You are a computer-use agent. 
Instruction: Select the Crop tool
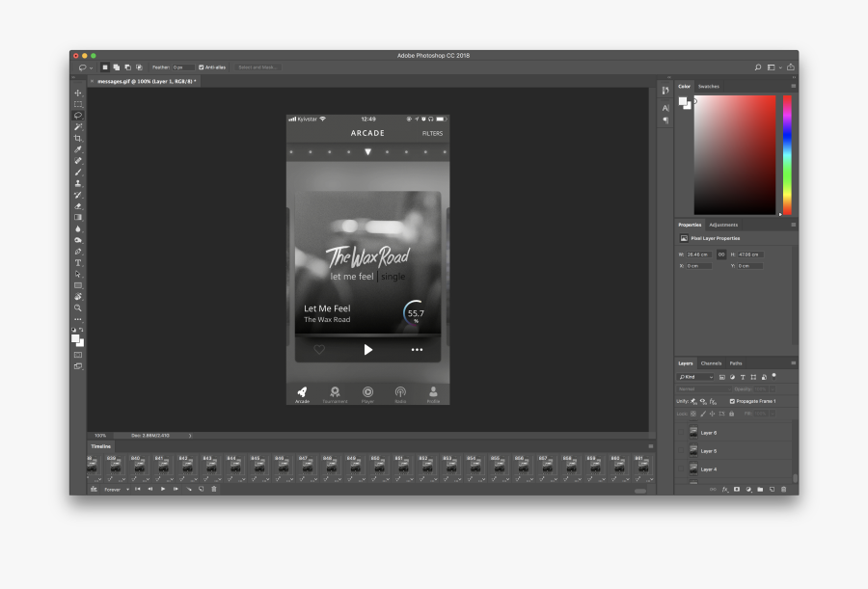coord(78,138)
